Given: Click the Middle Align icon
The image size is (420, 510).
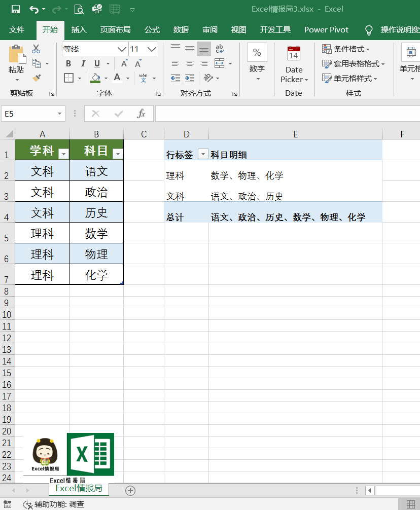Looking at the screenshot, I should coord(190,49).
